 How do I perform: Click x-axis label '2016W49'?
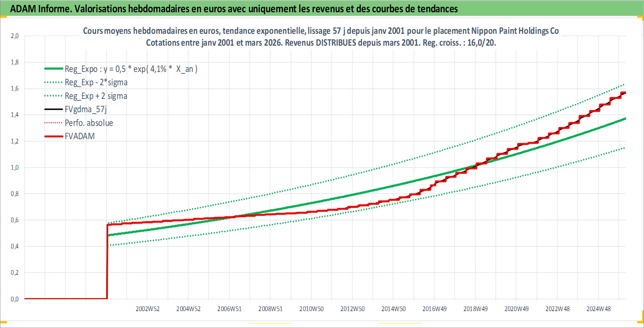point(435,309)
